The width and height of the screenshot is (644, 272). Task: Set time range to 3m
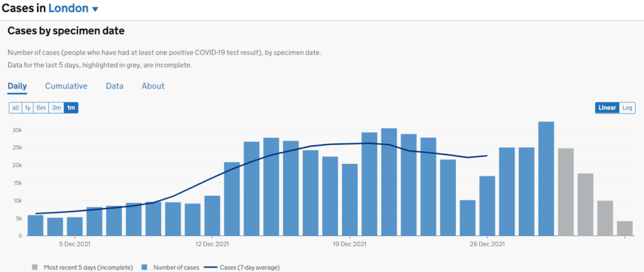click(x=56, y=108)
